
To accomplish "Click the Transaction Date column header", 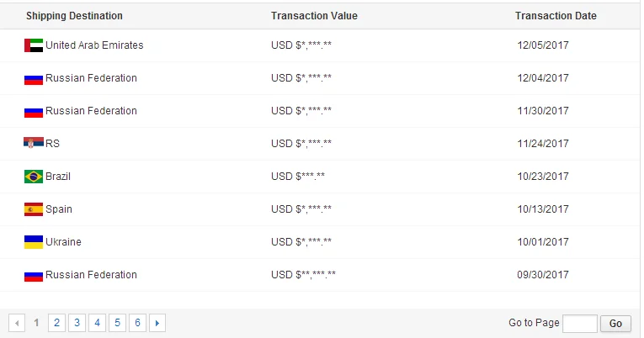I will click(556, 16).
